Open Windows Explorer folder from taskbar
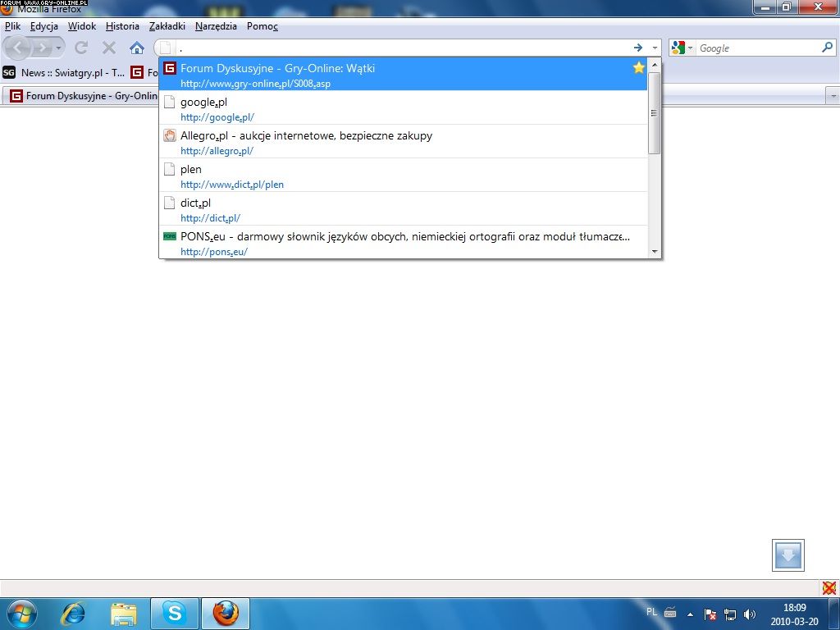The width and height of the screenshot is (840, 630). pos(124,614)
